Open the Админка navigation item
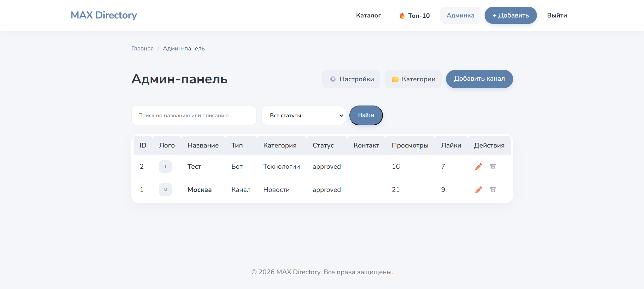 460,15
